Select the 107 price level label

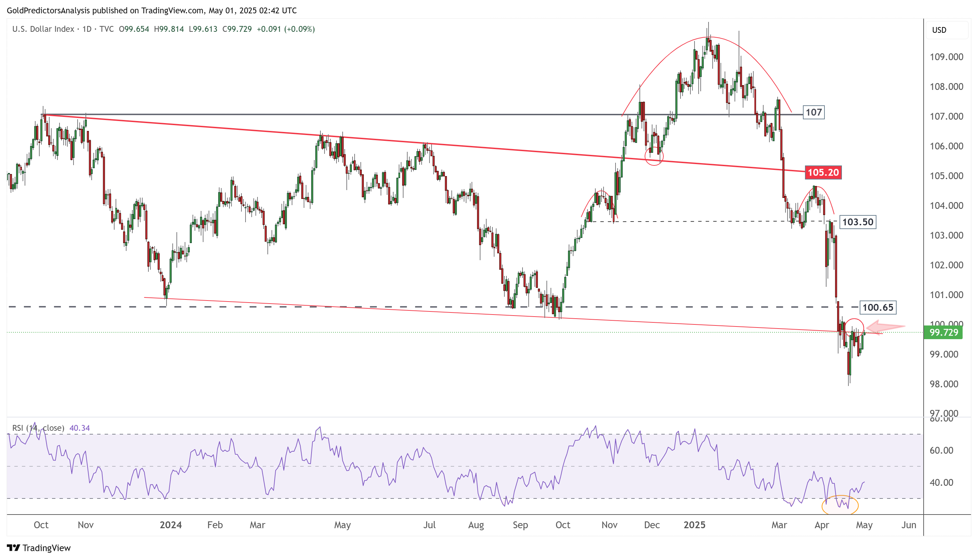pos(814,112)
